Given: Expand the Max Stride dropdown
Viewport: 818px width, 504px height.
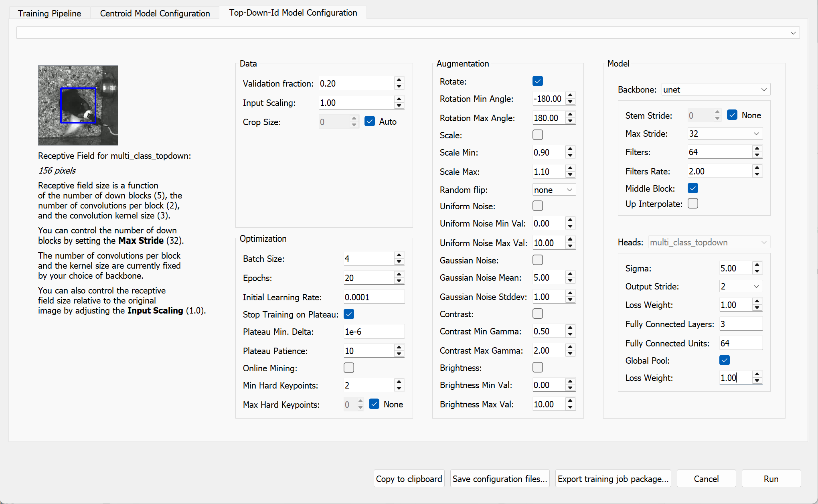Looking at the screenshot, I should [725, 134].
